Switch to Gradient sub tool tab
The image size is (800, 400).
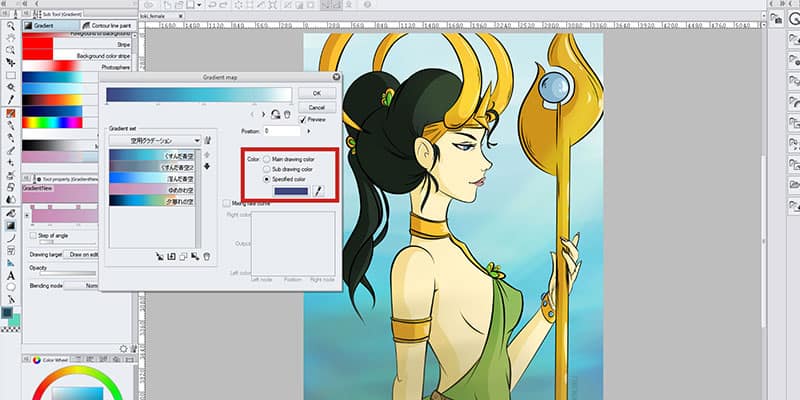point(51,26)
